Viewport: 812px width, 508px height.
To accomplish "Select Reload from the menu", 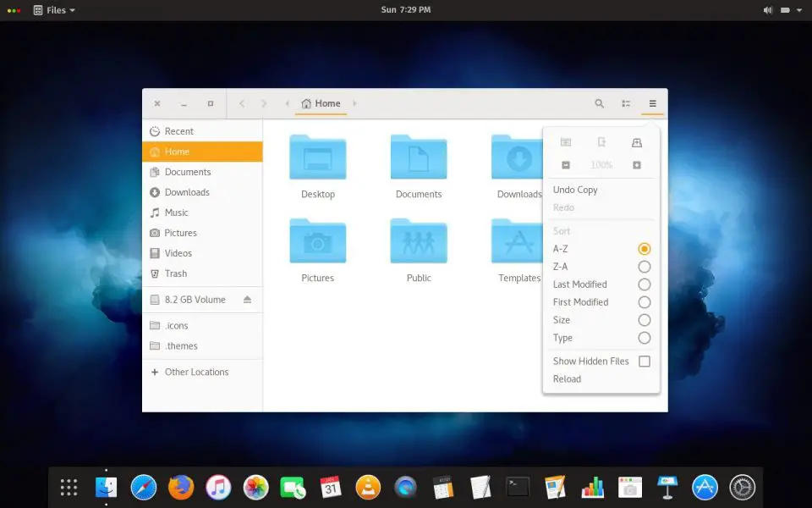I will (567, 378).
